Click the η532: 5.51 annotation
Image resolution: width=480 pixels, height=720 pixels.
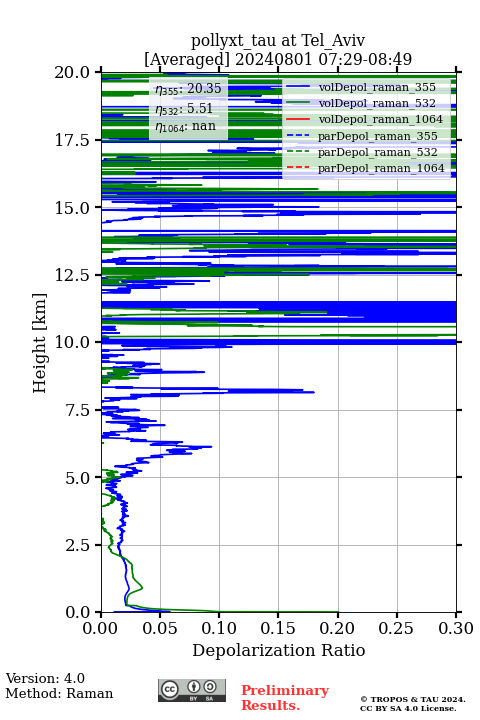point(184,108)
